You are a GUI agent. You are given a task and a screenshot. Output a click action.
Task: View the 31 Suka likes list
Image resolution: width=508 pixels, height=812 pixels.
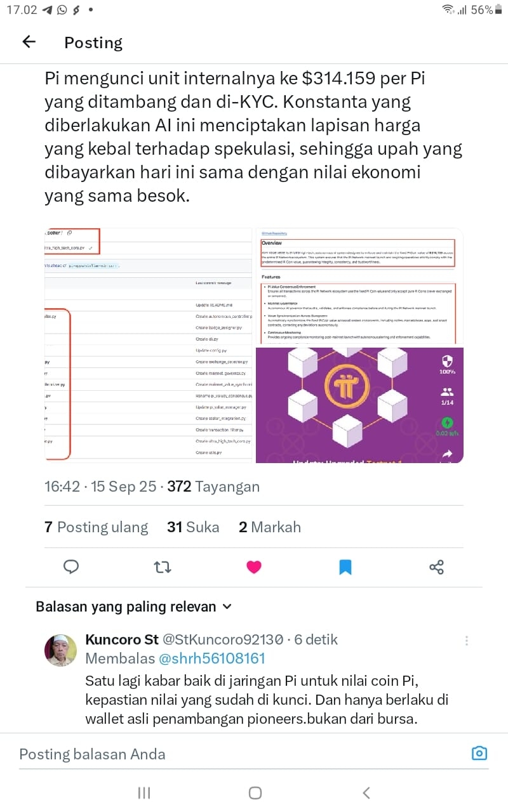(x=193, y=527)
